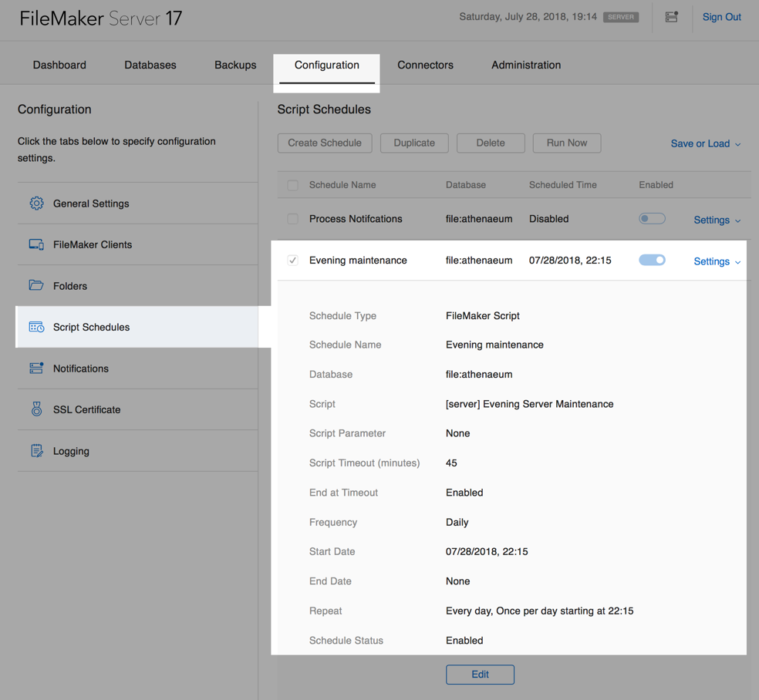
Task: Click the General Settings gear icon
Action: pyautogui.click(x=36, y=204)
